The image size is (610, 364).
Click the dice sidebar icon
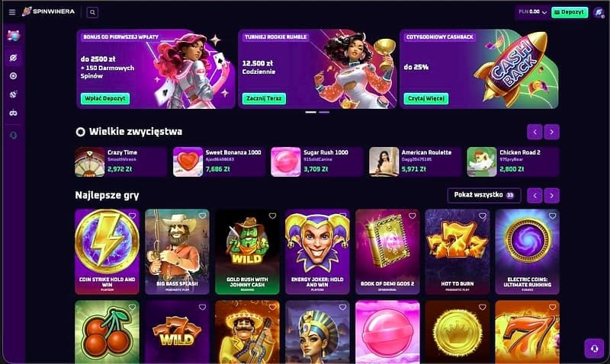click(x=13, y=94)
